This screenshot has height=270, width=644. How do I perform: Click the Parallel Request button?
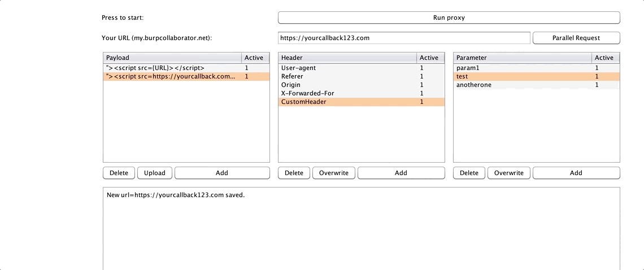pyautogui.click(x=576, y=38)
